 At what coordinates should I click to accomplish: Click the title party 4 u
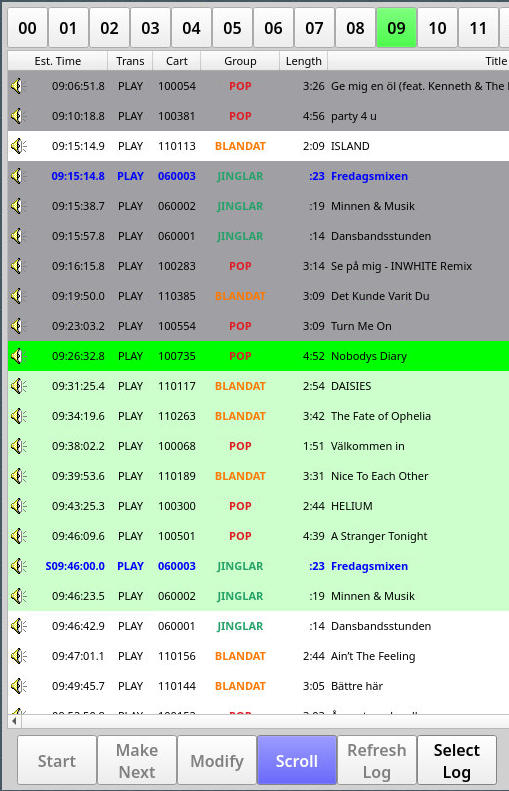[354, 116]
